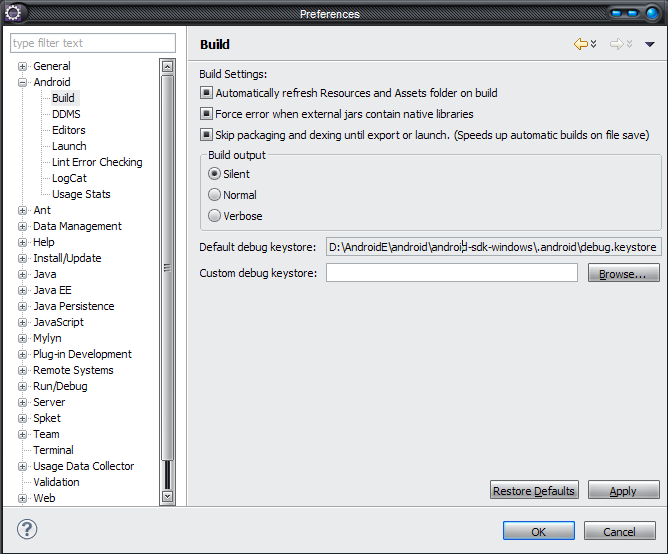Image resolution: width=668 pixels, height=554 pixels.
Task: Expand the Usage Data Collector node
Action: pos(22,467)
